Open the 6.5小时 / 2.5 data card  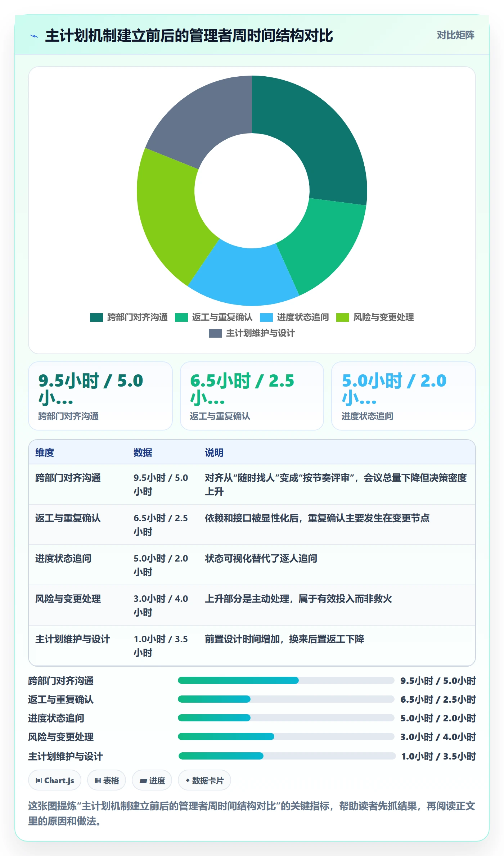(x=252, y=396)
